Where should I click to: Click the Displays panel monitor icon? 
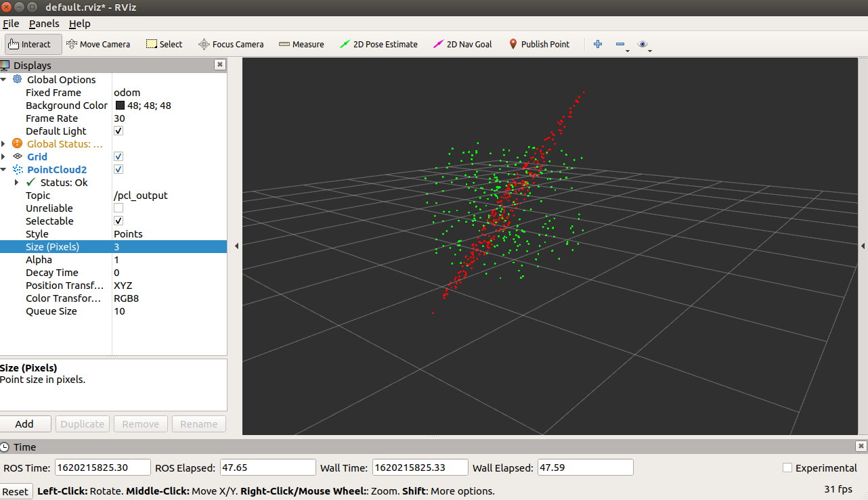(x=5, y=65)
